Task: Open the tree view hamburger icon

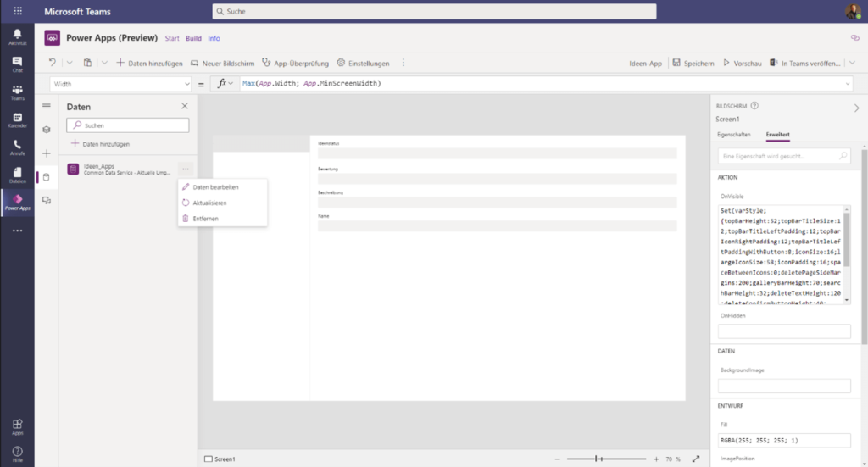Action: (x=47, y=106)
